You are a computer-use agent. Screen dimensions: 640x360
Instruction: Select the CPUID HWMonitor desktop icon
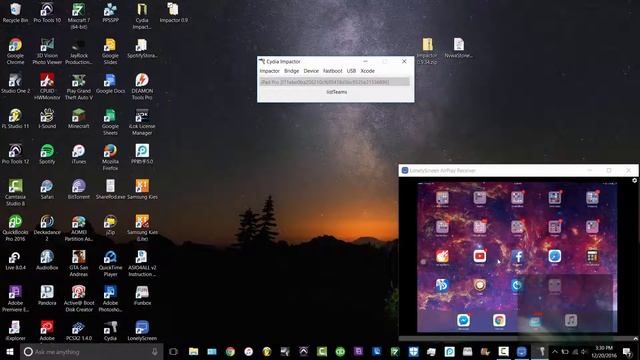tap(47, 87)
